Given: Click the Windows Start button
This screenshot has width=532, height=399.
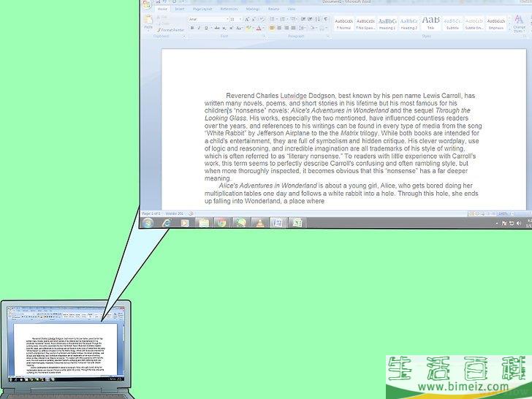Looking at the screenshot, I should point(148,223).
